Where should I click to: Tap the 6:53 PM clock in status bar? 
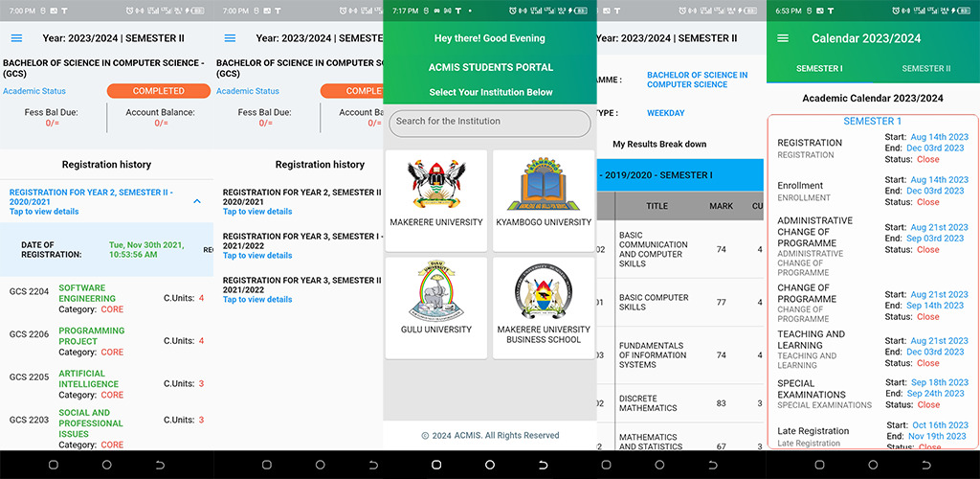pos(789,11)
